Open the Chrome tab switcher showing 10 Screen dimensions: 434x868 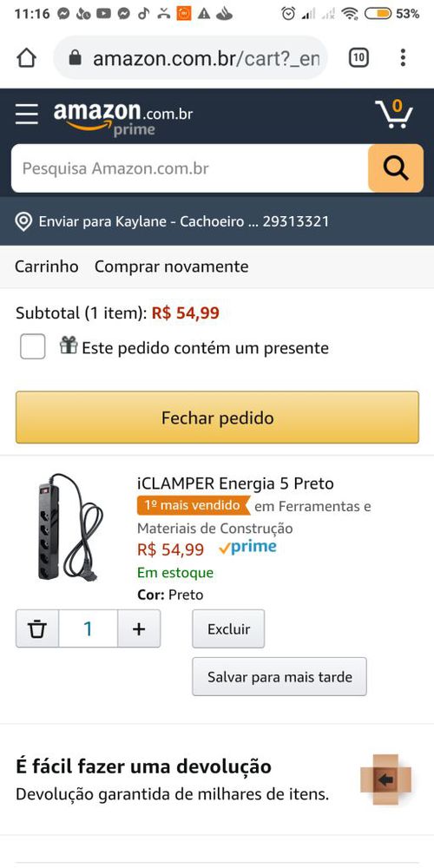click(x=358, y=57)
